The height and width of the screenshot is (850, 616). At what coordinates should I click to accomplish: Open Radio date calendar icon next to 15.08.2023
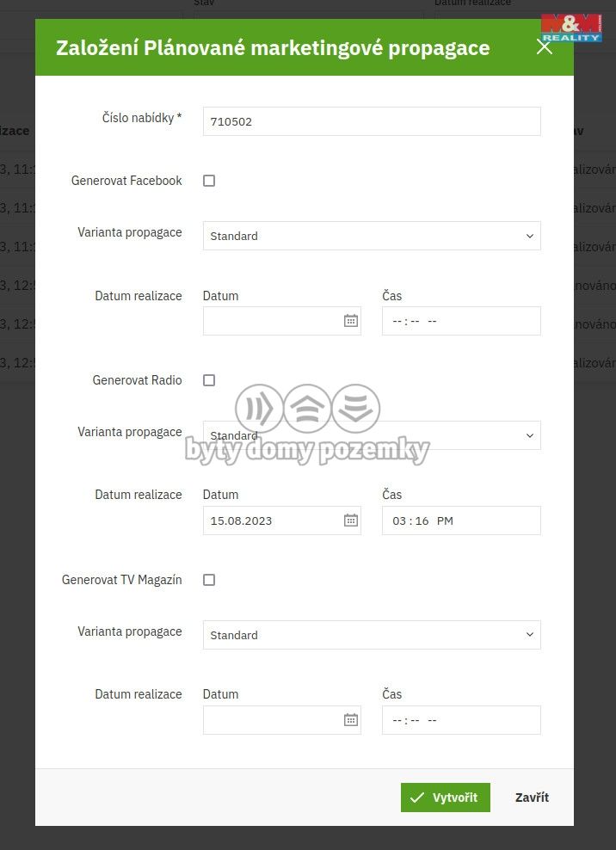pos(351,520)
